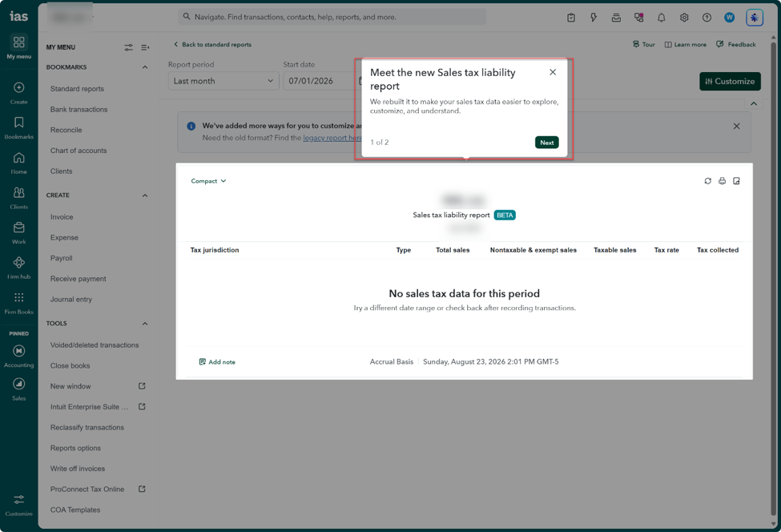Screen dimensions: 781x532
Task: Open notifications bell
Action: point(662,18)
